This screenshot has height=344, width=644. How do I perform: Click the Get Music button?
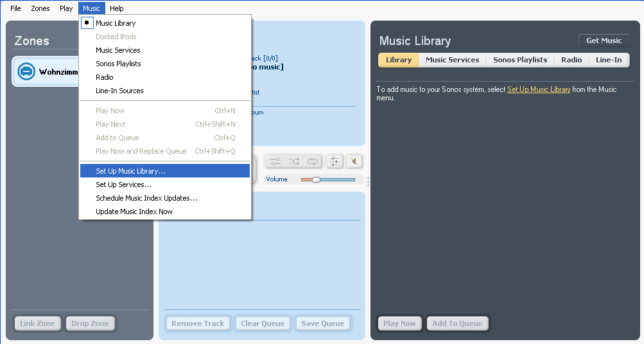coord(604,41)
